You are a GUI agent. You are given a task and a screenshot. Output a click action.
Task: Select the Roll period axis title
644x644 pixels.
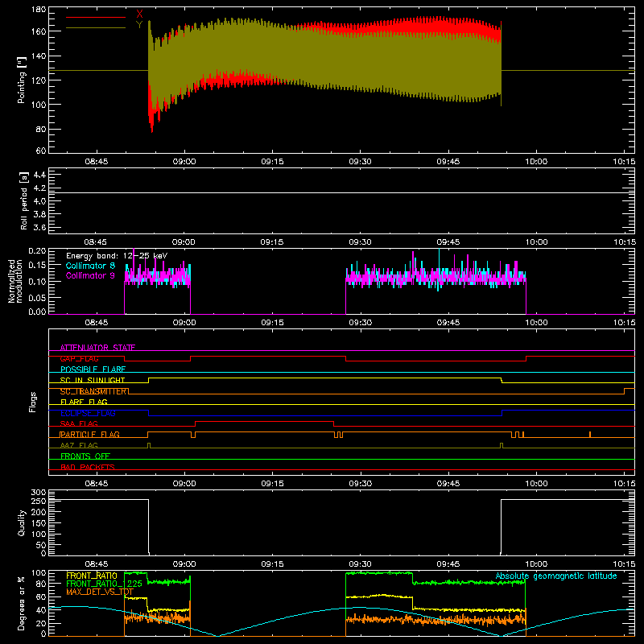23,200
